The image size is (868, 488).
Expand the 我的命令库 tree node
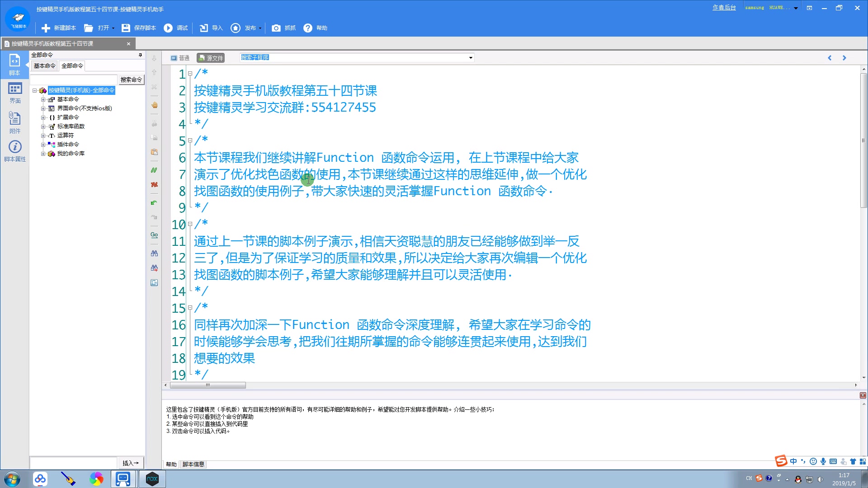coord(43,154)
